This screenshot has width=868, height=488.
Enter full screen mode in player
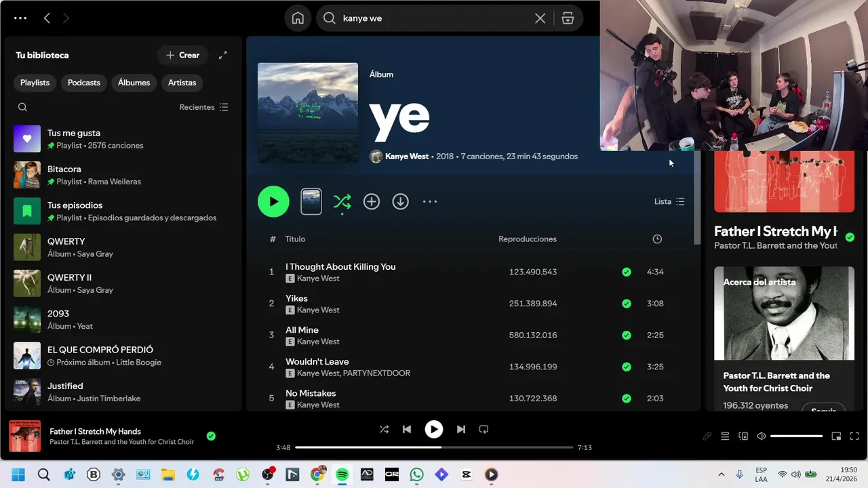click(x=854, y=436)
